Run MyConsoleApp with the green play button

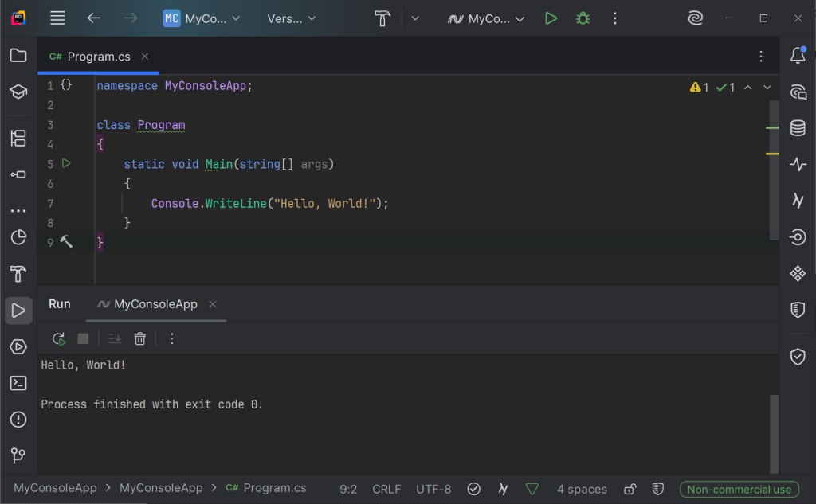pos(551,18)
